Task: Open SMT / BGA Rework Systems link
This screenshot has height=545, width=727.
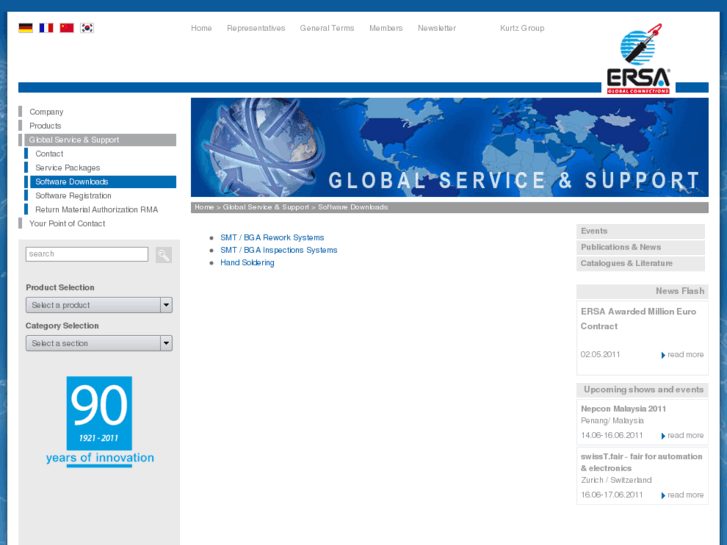Action: (x=272, y=237)
